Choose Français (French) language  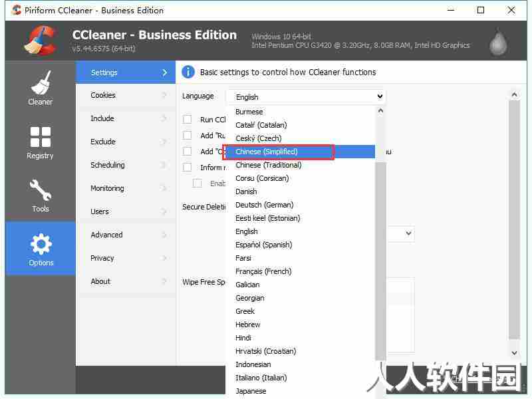[301, 271]
